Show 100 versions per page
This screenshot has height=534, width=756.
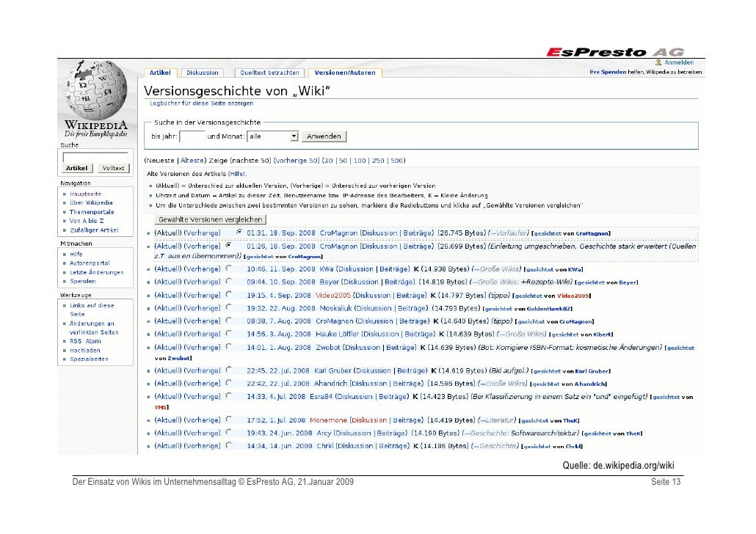click(360, 161)
